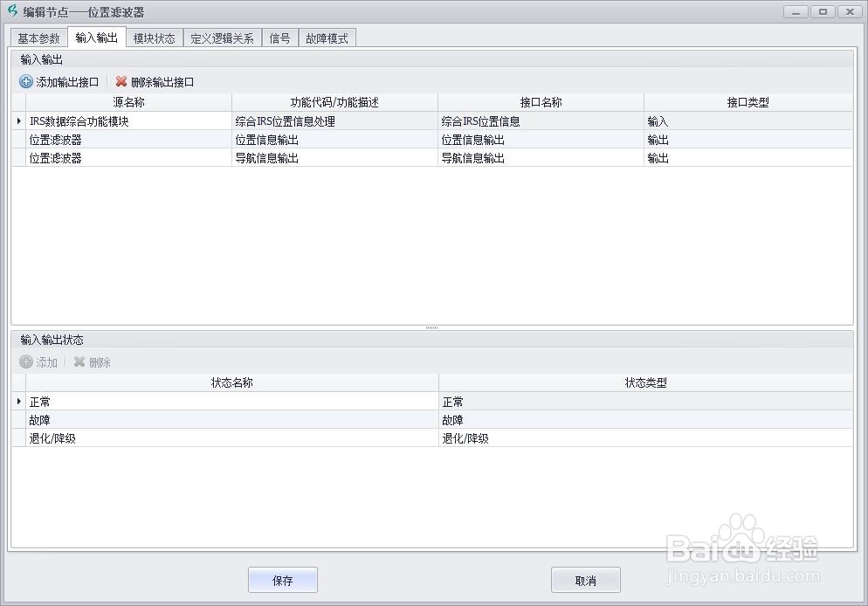Click the 接口类型 column header
868x606 pixels.
point(748,102)
